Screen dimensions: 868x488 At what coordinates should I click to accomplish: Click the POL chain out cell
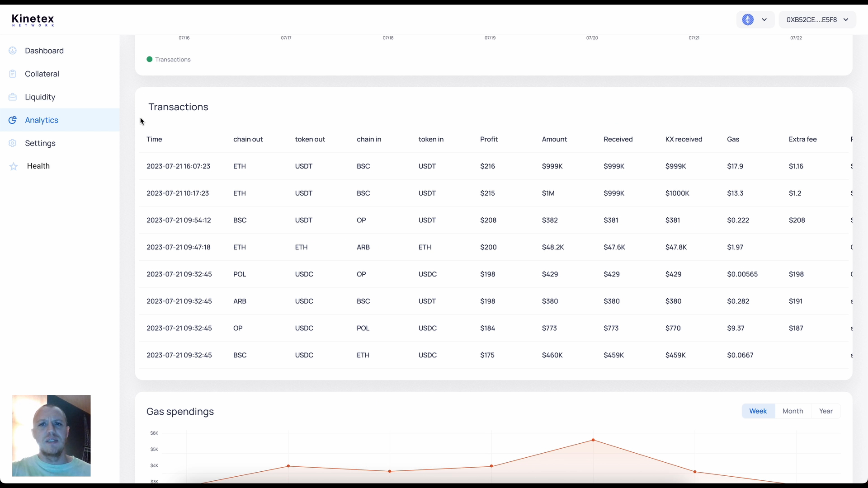[x=240, y=274]
